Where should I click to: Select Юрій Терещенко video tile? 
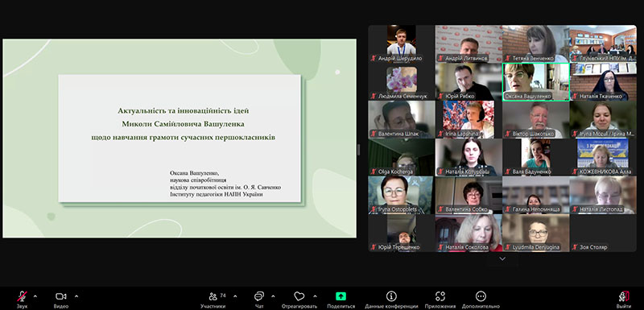click(x=402, y=233)
